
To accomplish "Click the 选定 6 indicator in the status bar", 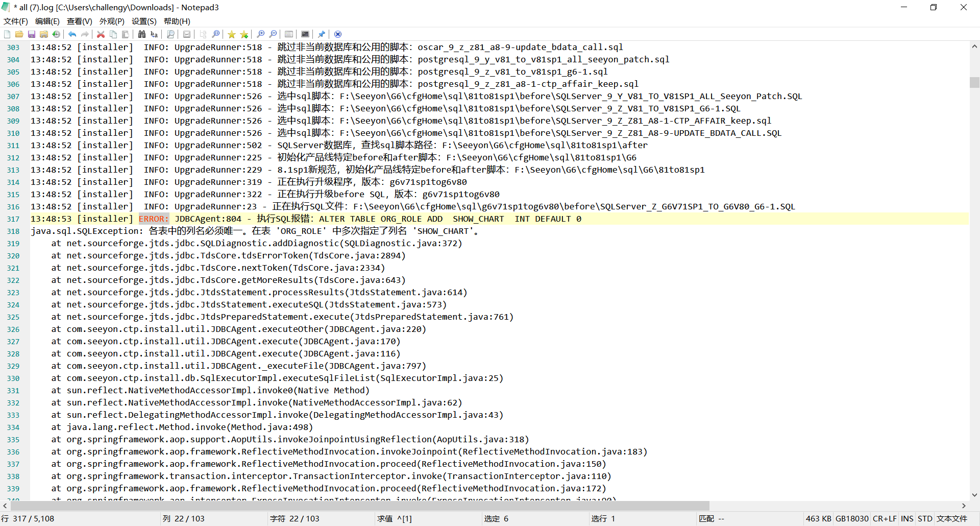I will (496, 519).
